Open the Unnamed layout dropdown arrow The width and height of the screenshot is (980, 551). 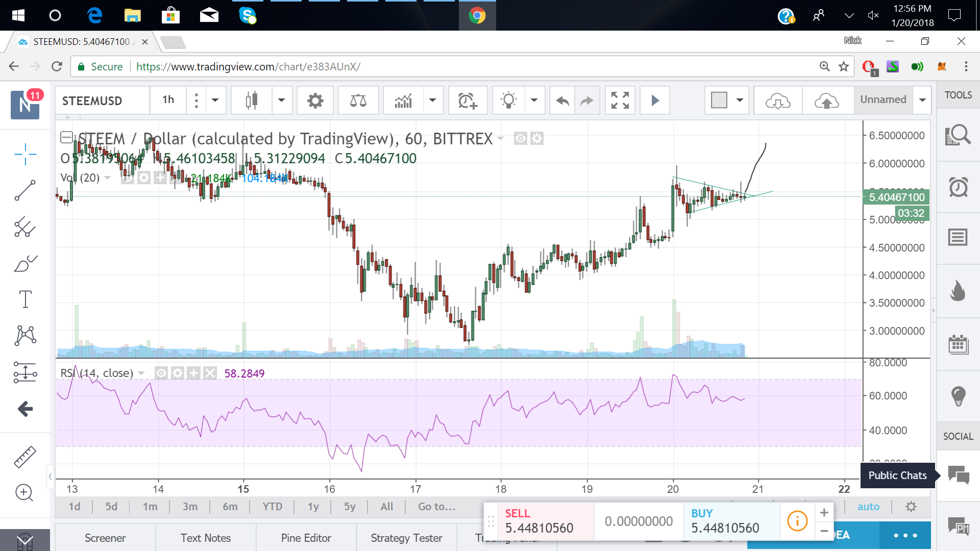[922, 101]
